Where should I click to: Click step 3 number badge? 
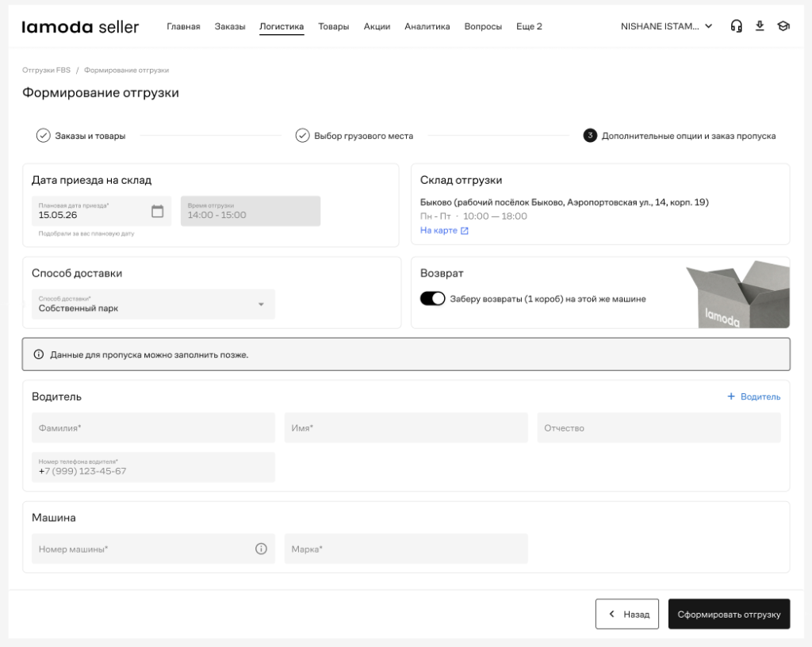(590, 136)
